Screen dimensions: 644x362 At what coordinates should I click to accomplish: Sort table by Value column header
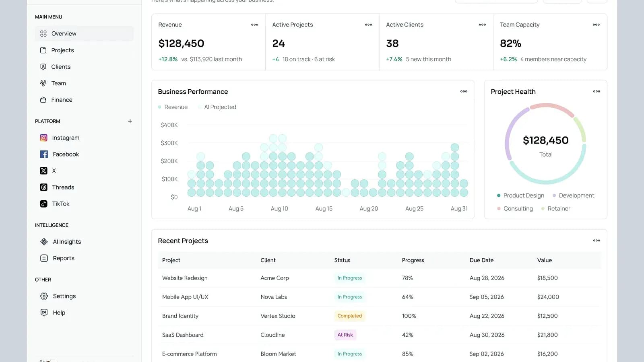click(544, 260)
